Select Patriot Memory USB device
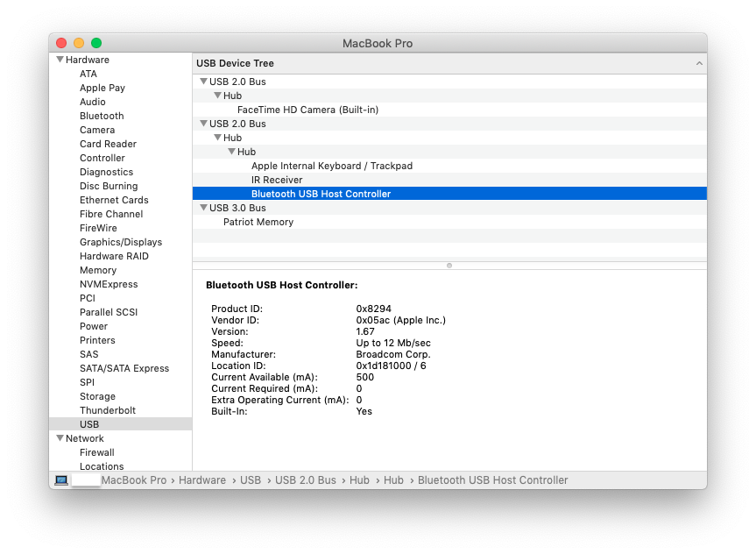The height and width of the screenshot is (554, 756). 258,222
